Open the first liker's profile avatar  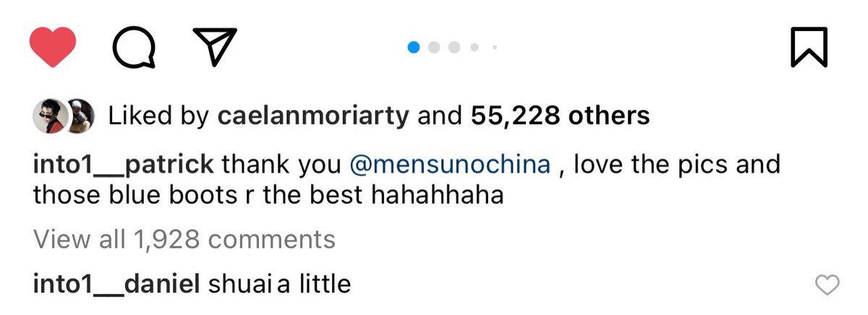tap(50, 116)
